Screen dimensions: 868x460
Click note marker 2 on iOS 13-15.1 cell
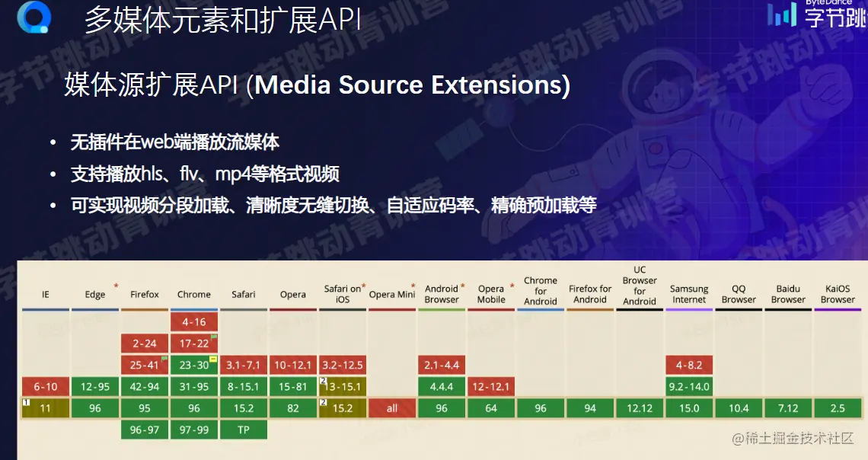pyautogui.click(x=323, y=380)
